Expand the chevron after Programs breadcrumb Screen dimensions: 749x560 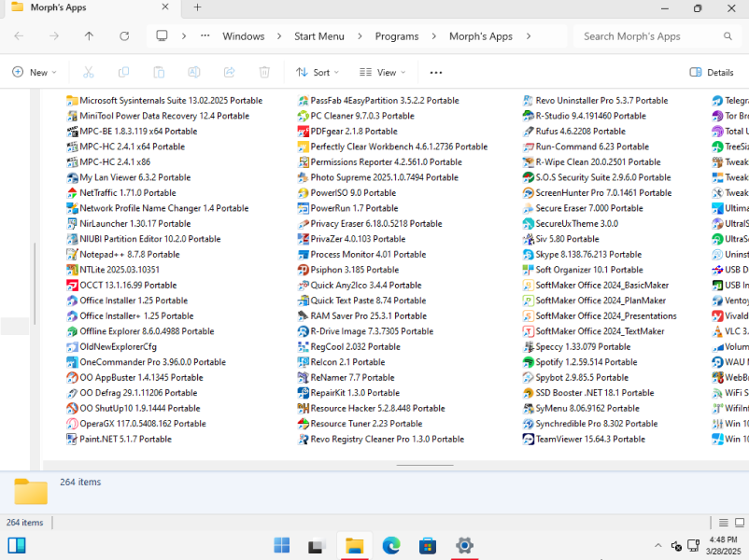tap(433, 36)
